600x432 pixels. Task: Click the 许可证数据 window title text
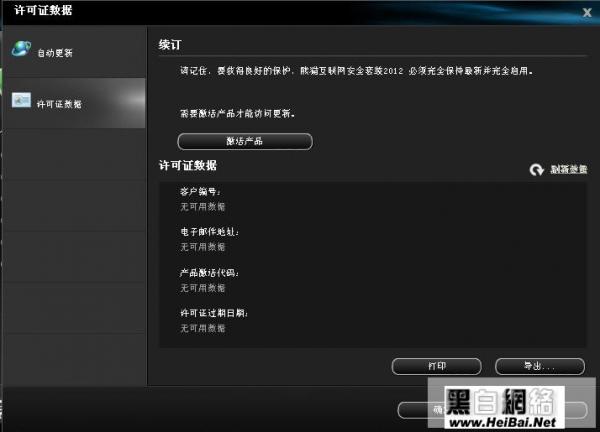(x=43, y=10)
